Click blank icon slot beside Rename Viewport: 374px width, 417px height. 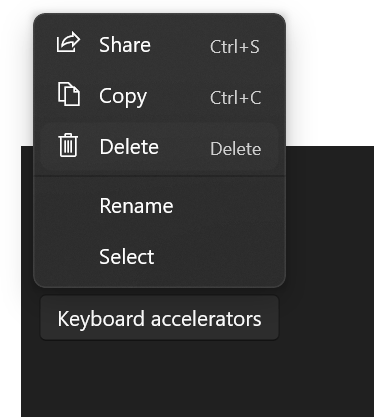point(68,206)
